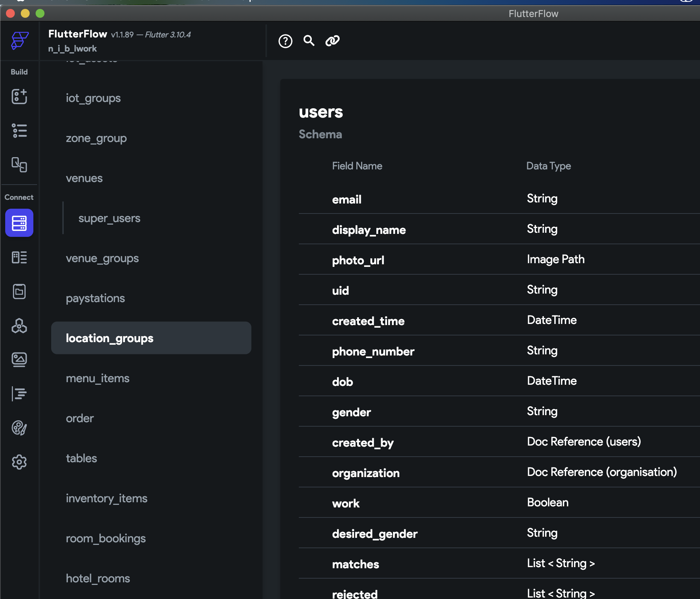Open the super_users subcollection
The image size is (700, 599).
[x=109, y=218]
